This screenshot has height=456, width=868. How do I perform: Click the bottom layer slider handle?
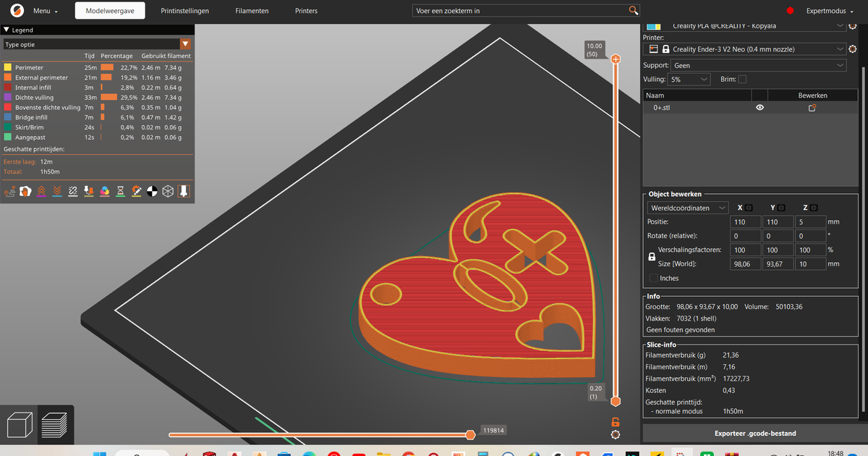pyautogui.click(x=616, y=401)
